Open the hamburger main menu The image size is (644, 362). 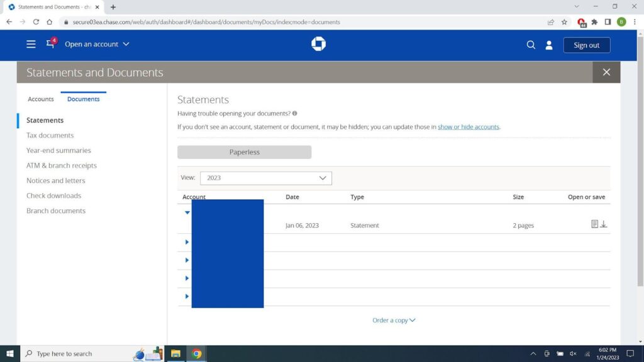click(31, 45)
